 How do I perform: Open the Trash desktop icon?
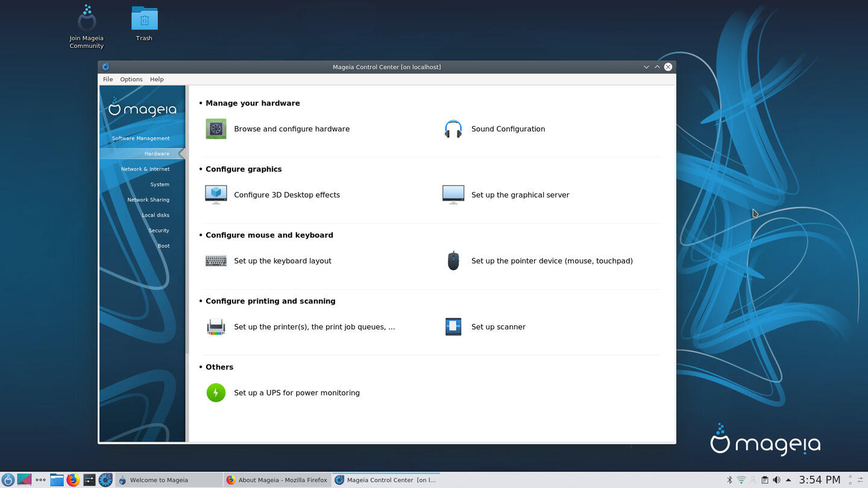coord(144,24)
